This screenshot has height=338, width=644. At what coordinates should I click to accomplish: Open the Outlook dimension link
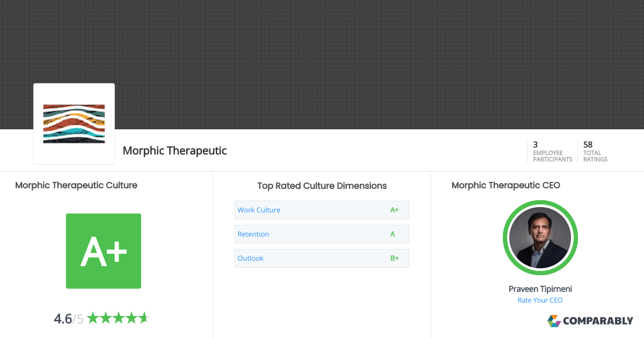pos(251,258)
